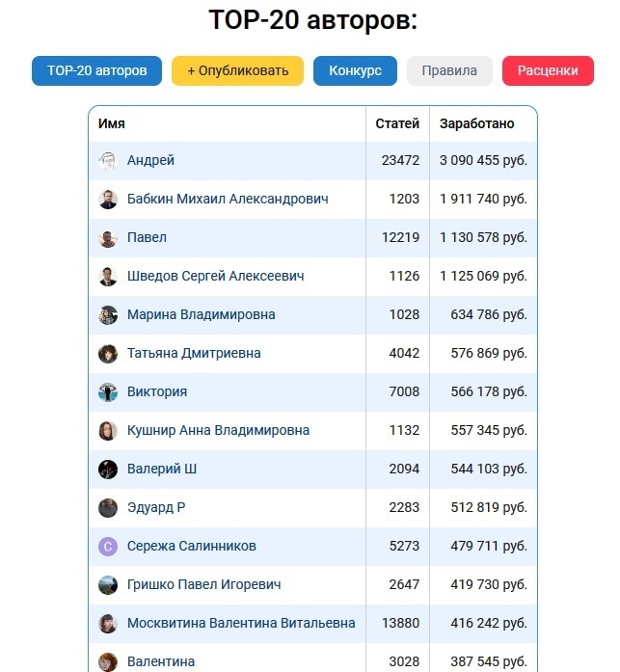The image size is (620, 672).
Task: Open Кушнир Анна Владимировна's profile link
Action: (219, 431)
